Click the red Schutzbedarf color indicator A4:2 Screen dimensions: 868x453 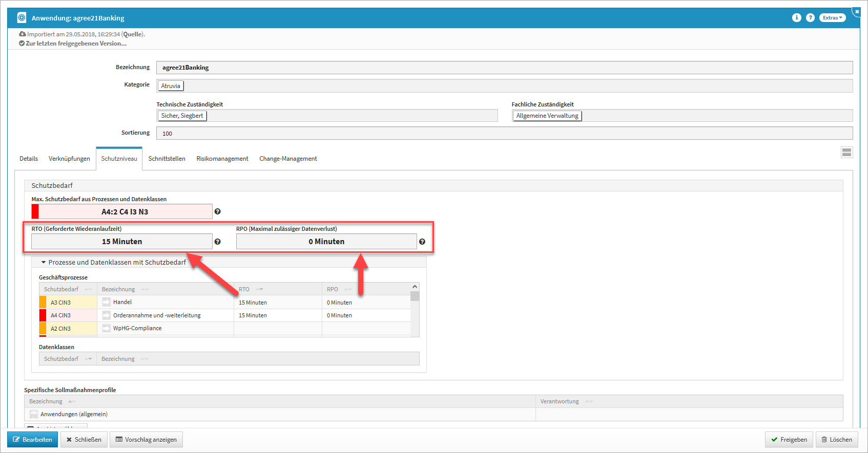pos(35,211)
